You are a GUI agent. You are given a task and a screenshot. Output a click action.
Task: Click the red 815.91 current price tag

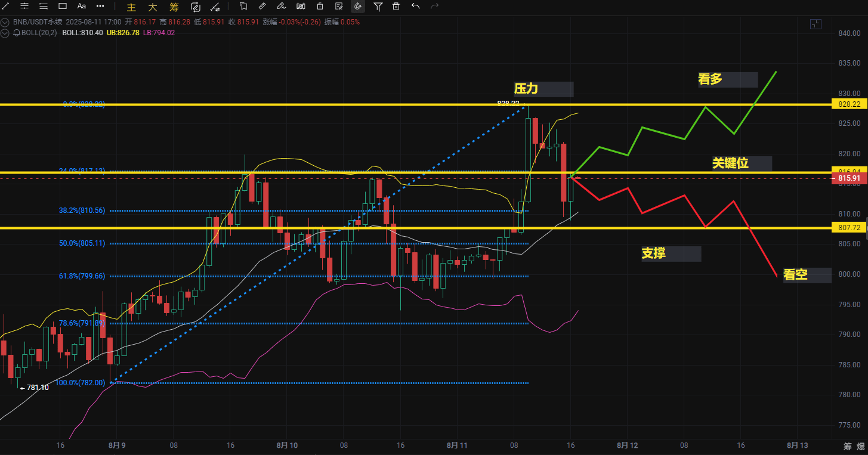(850, 178)
